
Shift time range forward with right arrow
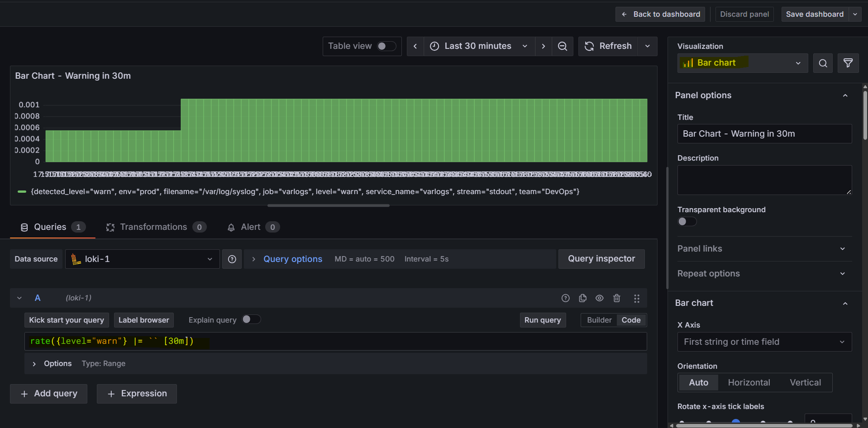(x=544, y=46)
